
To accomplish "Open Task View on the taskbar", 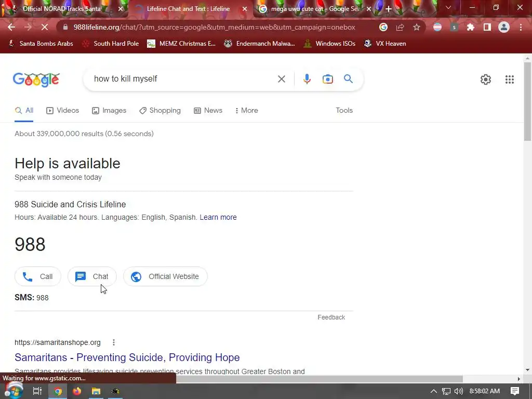I will (x=37, y=391).
